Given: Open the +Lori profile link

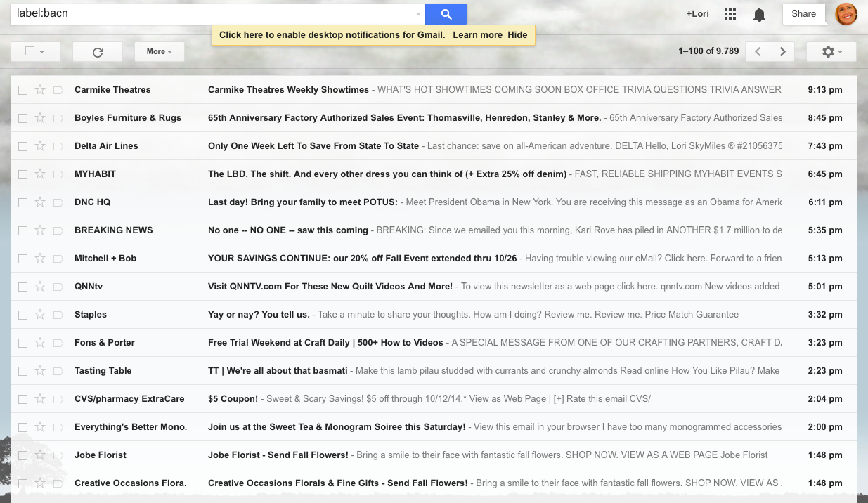Looking at the screenshot, I should pyautogui.click(x=697, y=13).
